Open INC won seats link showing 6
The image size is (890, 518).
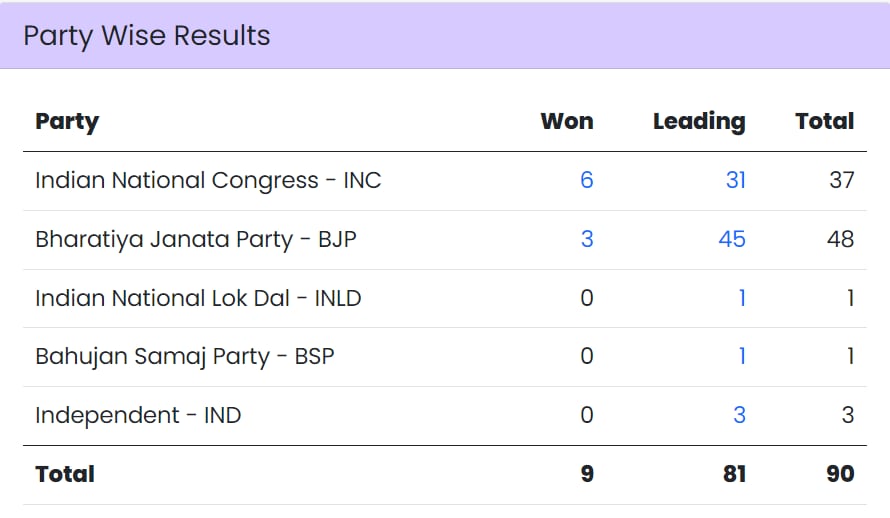(x=586, y=181)
